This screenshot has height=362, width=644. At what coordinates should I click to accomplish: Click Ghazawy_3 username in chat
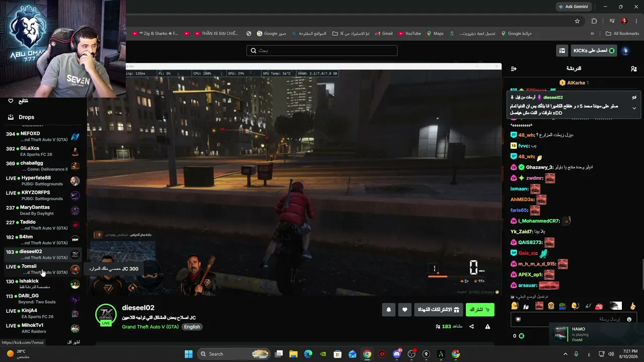point(540,167)
